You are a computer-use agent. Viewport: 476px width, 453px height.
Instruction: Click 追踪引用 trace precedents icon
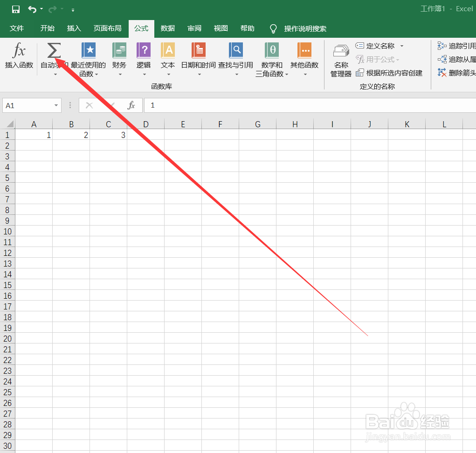[442, 46]
